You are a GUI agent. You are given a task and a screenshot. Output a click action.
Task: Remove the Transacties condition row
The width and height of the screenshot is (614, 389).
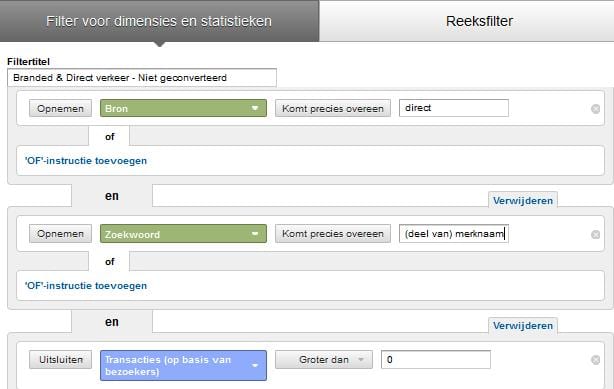(x=595, y=360)
